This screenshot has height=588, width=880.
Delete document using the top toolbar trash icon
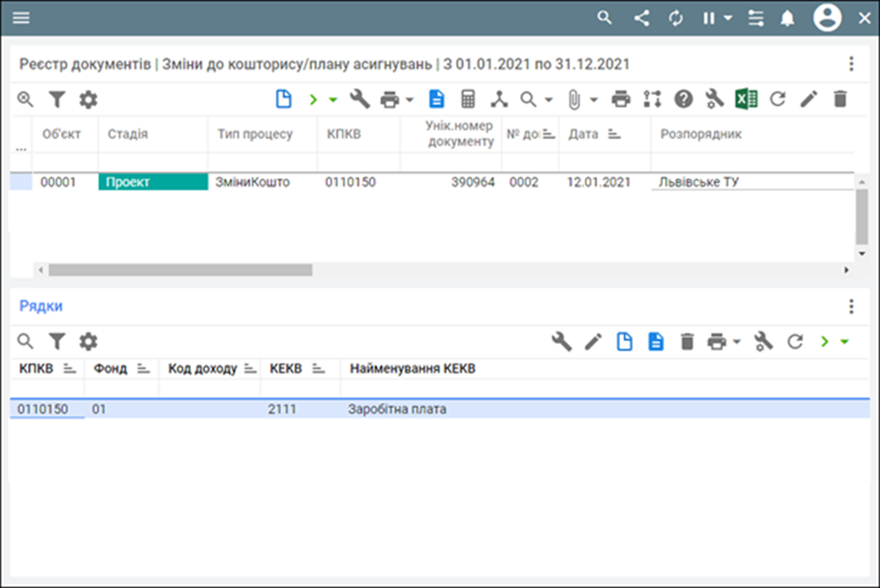click(840, 99)
